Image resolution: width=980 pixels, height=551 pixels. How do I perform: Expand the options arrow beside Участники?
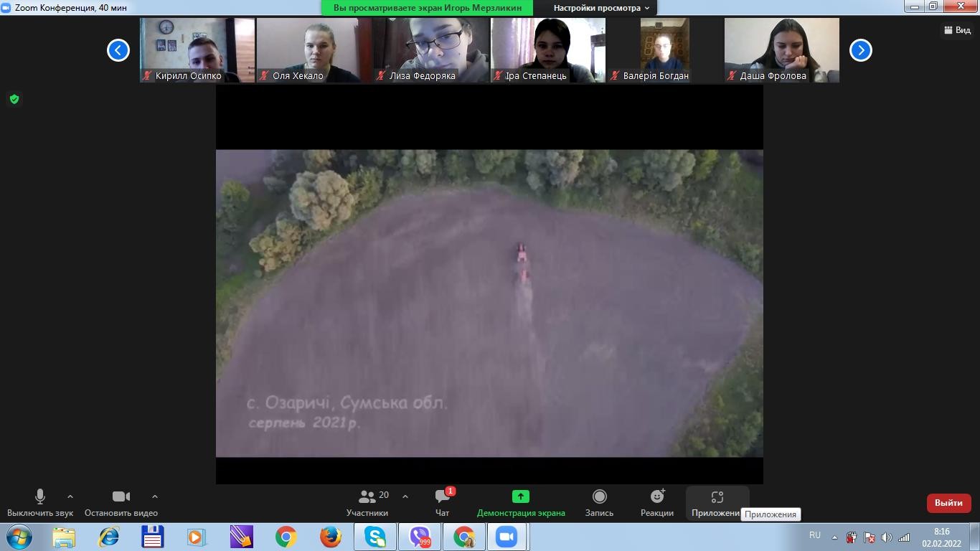[x=405, y=496]
